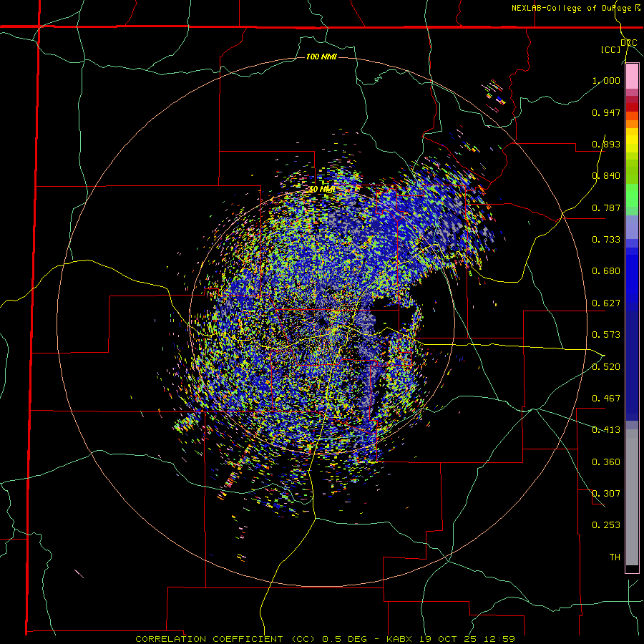Click the 50 NMI range ring label
644x644 pixels.
tap(322, 190)
